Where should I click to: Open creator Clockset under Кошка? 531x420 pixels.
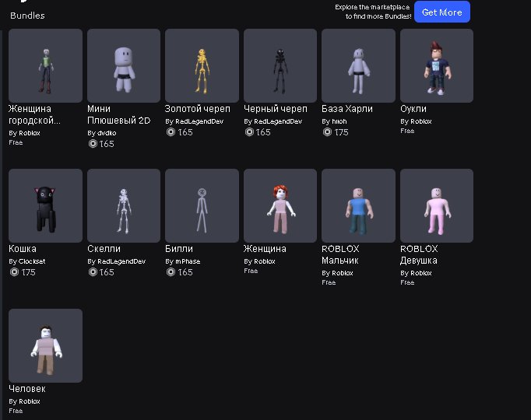pyautogui.click(x=32, y=261)
